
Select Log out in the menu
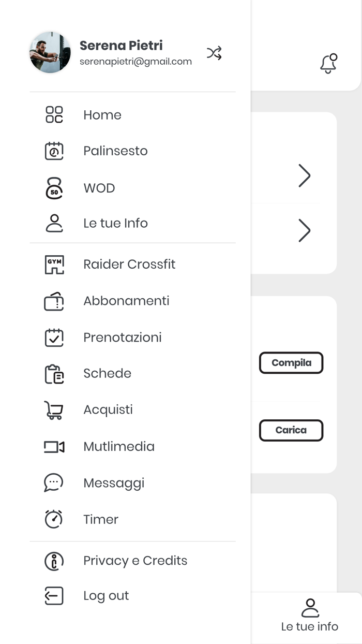point(106,596)
